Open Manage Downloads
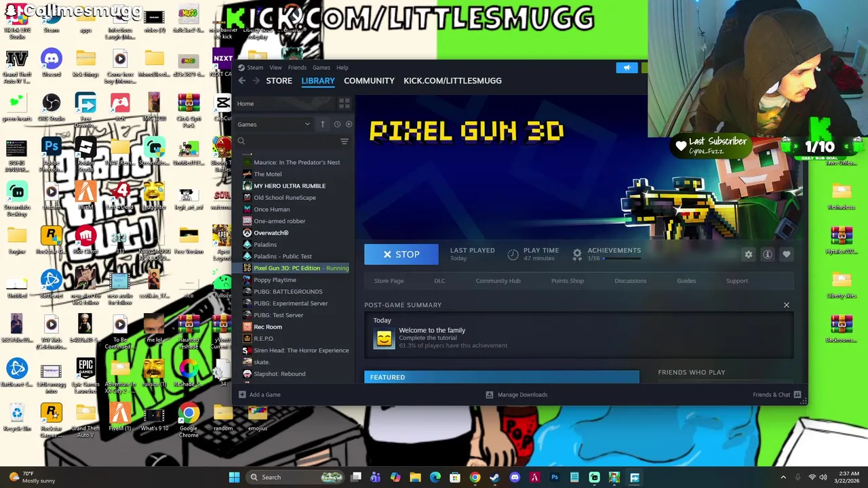This screenshot has height=488, width=868. point(517,394)
